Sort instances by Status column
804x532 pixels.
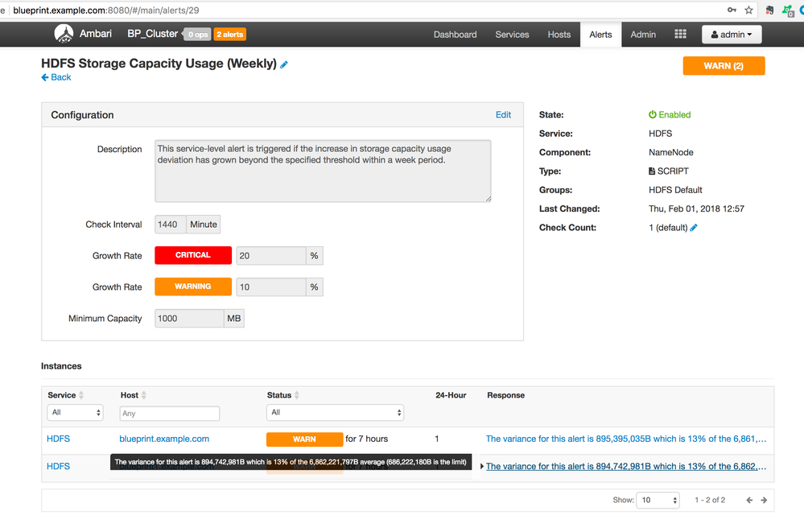coord(297,395)
